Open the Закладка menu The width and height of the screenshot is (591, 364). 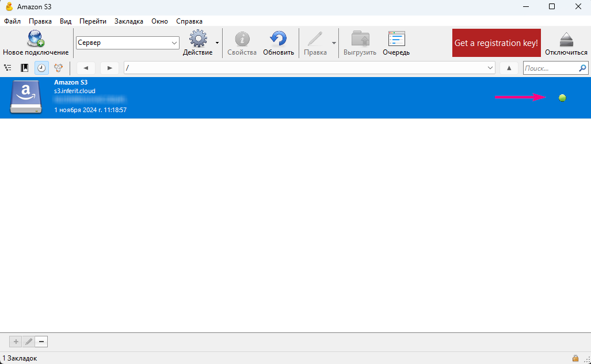click(129, 21)
